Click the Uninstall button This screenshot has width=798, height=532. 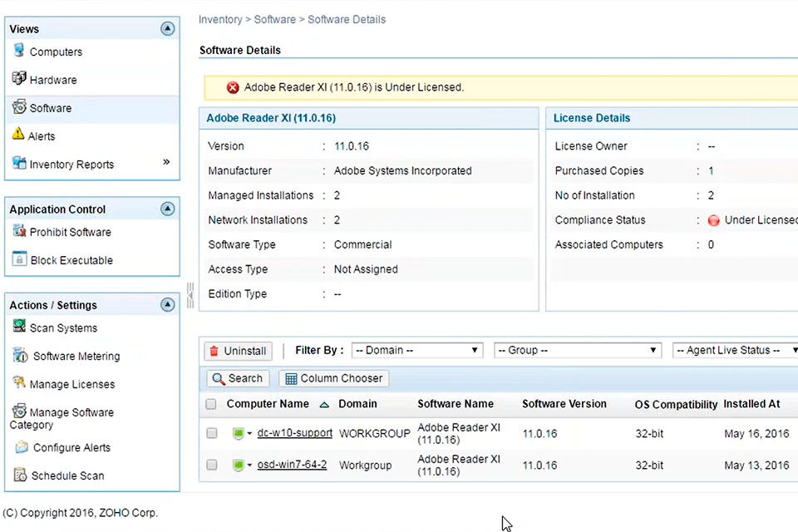pos(238,351)
